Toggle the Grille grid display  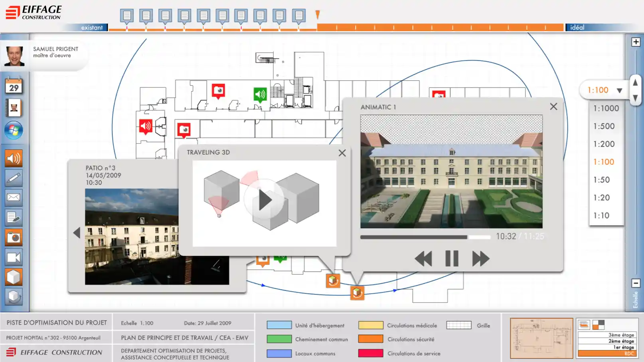pos(458,325)
